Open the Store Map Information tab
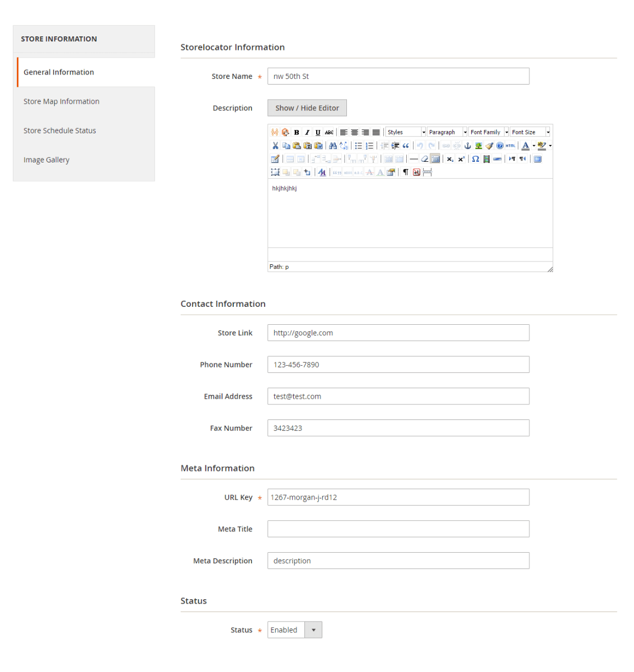The height and width of the screenshot is (672, 634). 62,101
